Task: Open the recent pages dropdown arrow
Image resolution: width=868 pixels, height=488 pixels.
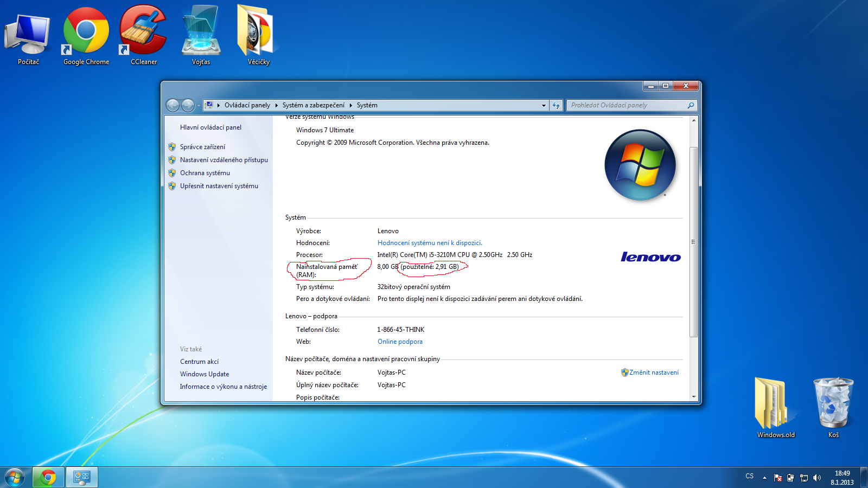Action: tap(199, 105)
